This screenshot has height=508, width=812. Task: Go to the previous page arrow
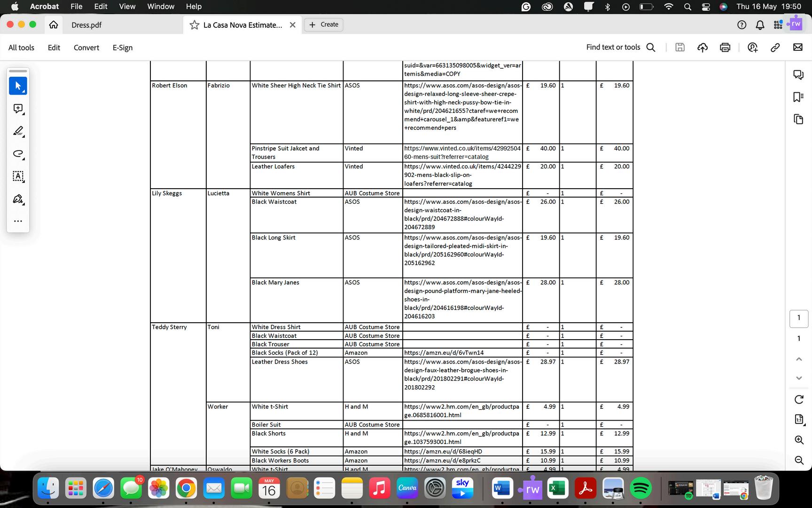click(799, 359)
